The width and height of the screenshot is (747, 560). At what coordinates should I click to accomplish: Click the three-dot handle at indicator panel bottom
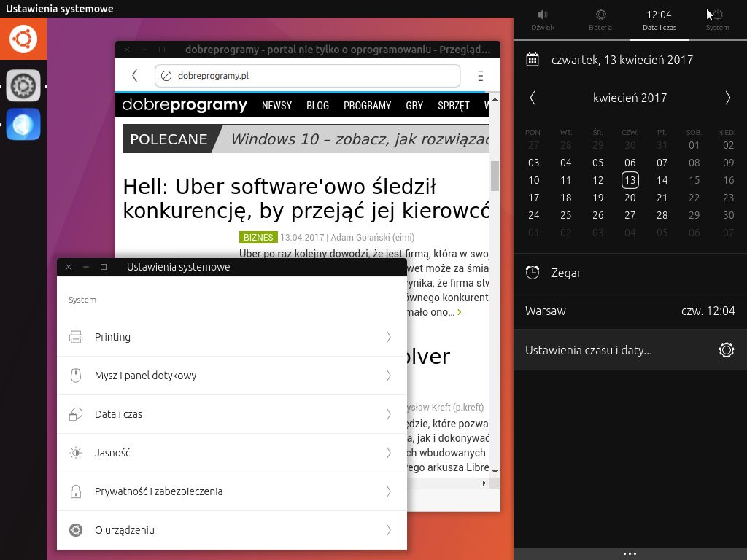630,553
